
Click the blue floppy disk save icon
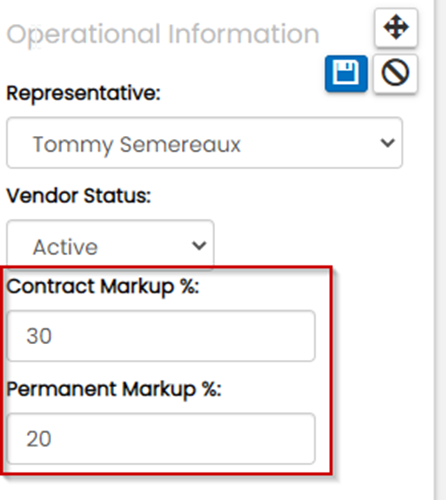[x=346, y=73]
